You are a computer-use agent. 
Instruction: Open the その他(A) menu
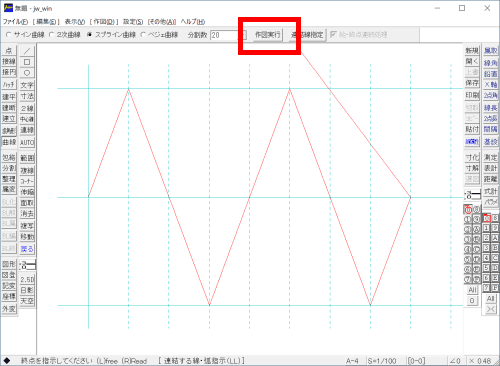pos(162,22)
